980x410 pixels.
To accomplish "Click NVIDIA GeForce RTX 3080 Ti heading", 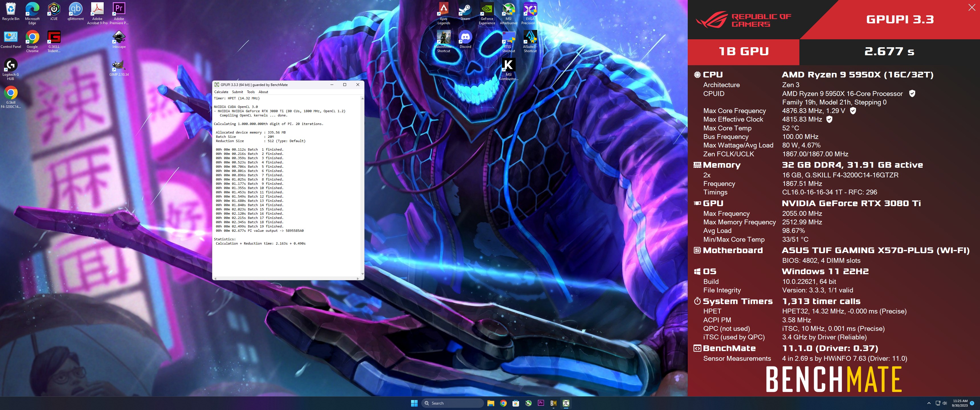I will point(852,203).
